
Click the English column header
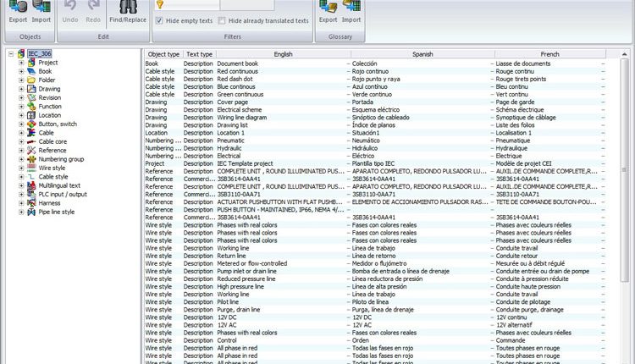coord(283,54)
